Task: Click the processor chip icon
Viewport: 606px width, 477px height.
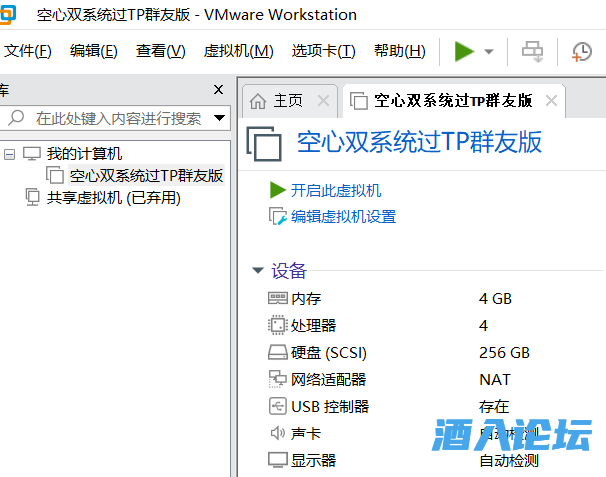Action: [x=277, y=325]
